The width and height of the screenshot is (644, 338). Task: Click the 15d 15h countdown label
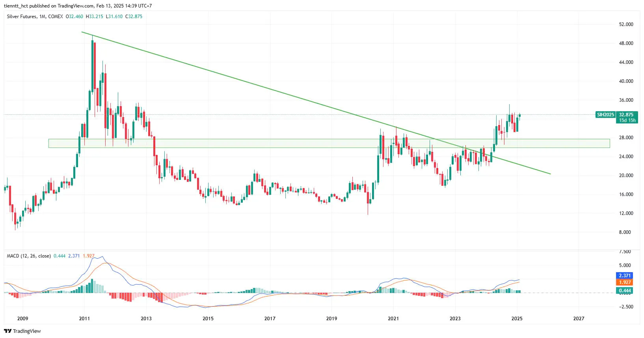627,120
